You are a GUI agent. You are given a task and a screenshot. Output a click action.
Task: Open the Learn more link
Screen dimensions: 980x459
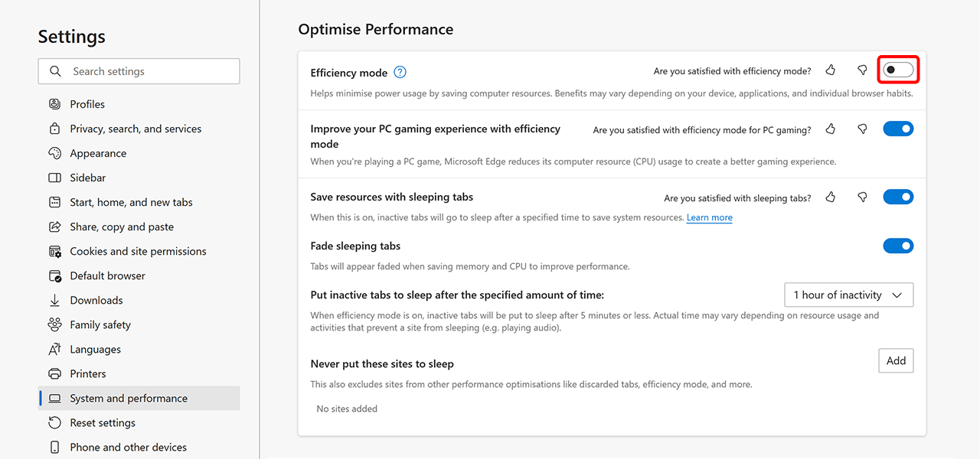pyautogui.click(x=709, y=218)
